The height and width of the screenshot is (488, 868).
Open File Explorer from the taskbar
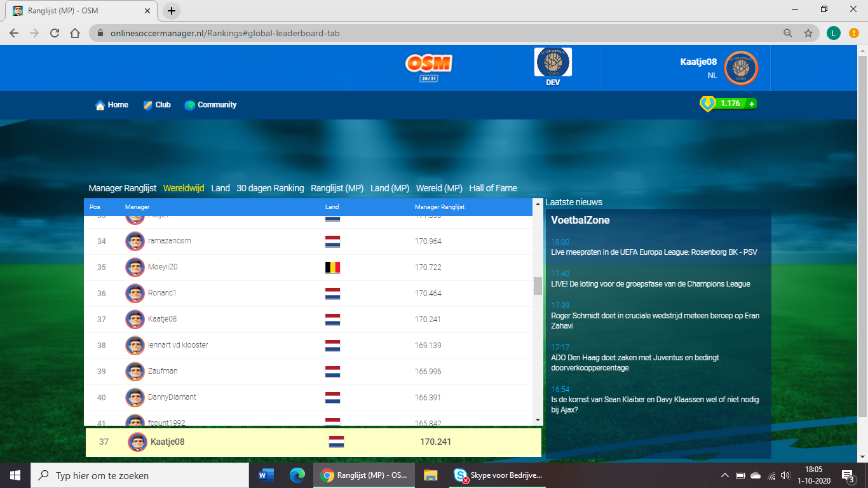coord(431,475)
